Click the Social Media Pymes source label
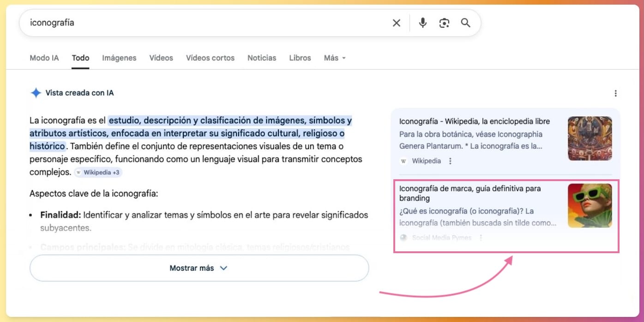The height and width of the screenshot is (322, 644). click(442, 238)
